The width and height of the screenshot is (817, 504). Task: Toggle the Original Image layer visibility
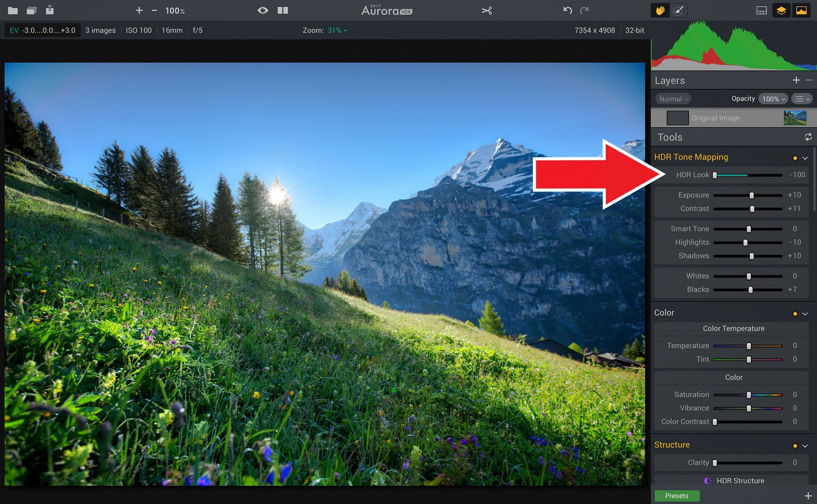[676, 118]
